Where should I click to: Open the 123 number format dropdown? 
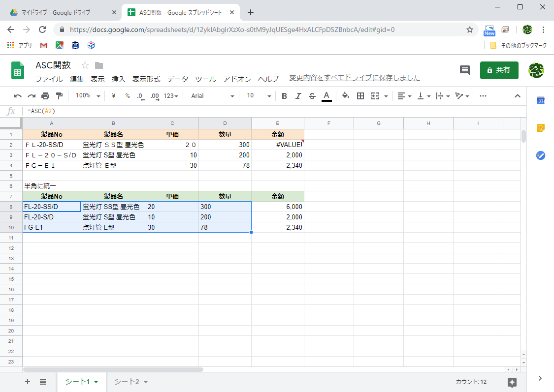coord(171,96)
